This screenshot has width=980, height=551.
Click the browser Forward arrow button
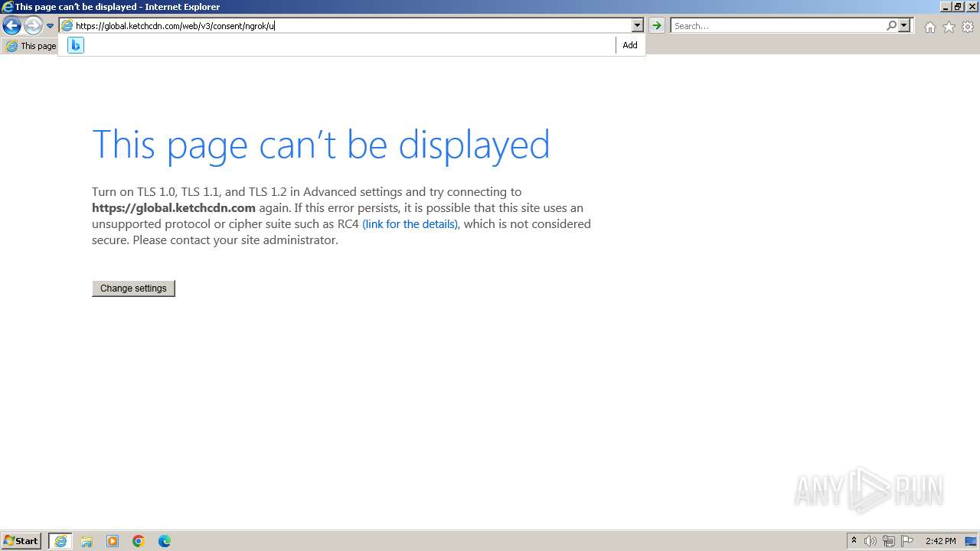coord(33,26)
